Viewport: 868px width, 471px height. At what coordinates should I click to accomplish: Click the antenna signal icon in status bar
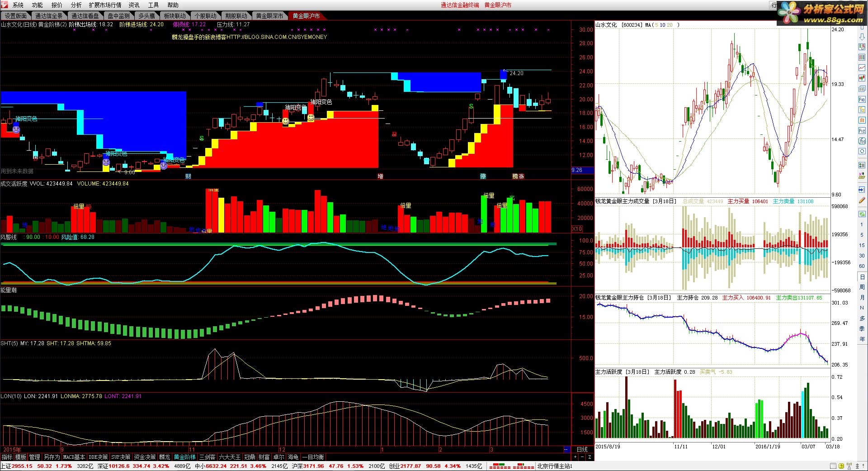(849, 466)
